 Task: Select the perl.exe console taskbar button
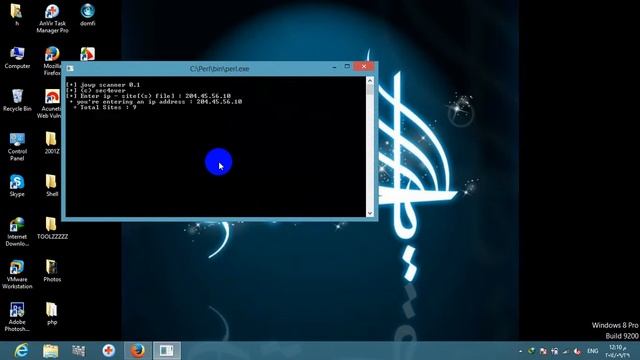coord(167,351)
